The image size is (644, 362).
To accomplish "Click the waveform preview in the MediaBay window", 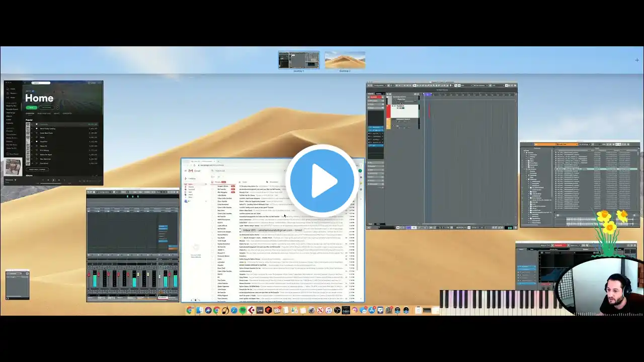I will coord(599,221).
